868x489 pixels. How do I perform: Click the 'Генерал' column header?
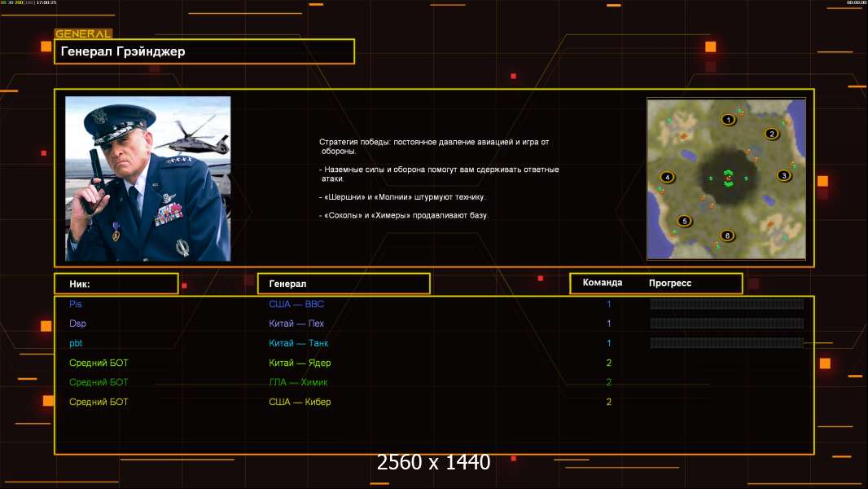tap(343, 284)
